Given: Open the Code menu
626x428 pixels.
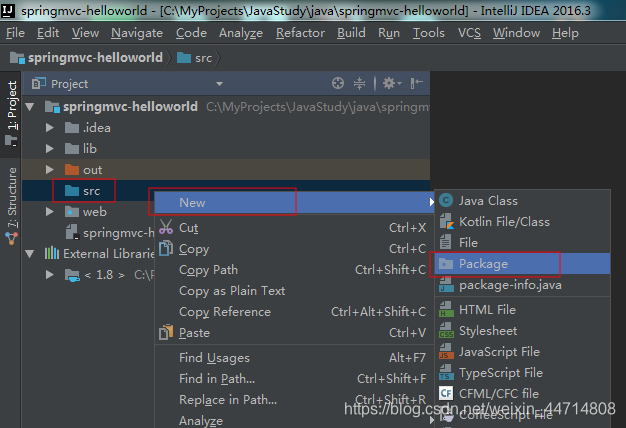Looking at the screenshot, I should [191, 33].
